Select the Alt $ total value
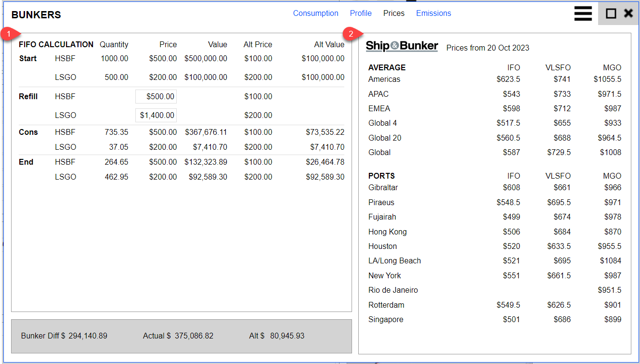640x364 pixels. point(287,336)
